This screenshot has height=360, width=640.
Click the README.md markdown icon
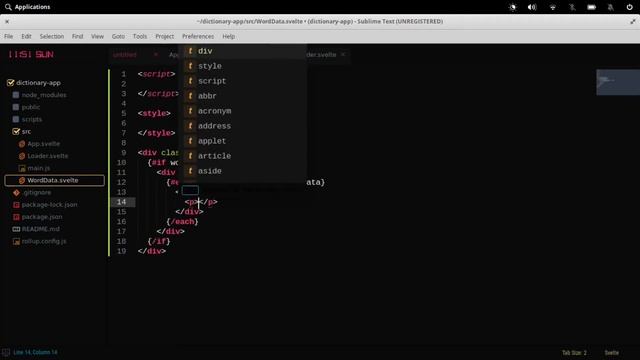point(16,229)
